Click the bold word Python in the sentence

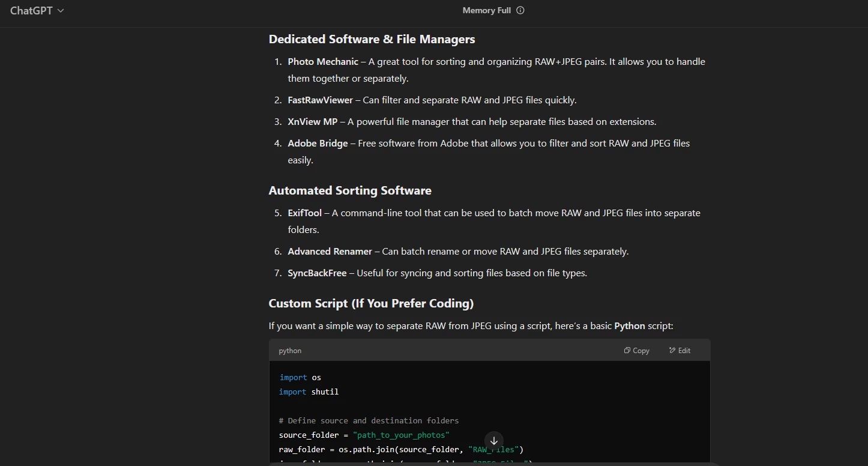pyautogui.click(x=630, y=326)
